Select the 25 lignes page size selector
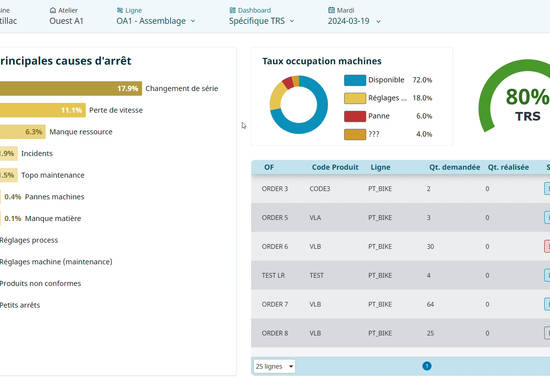This screenshot has height=390, width=550. [x=274, y=366]
